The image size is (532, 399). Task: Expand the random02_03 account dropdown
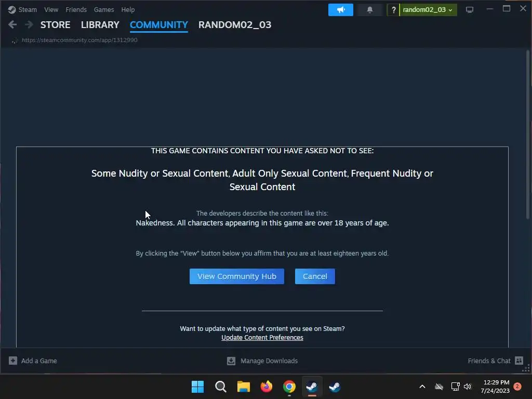(x=428, y=10)
